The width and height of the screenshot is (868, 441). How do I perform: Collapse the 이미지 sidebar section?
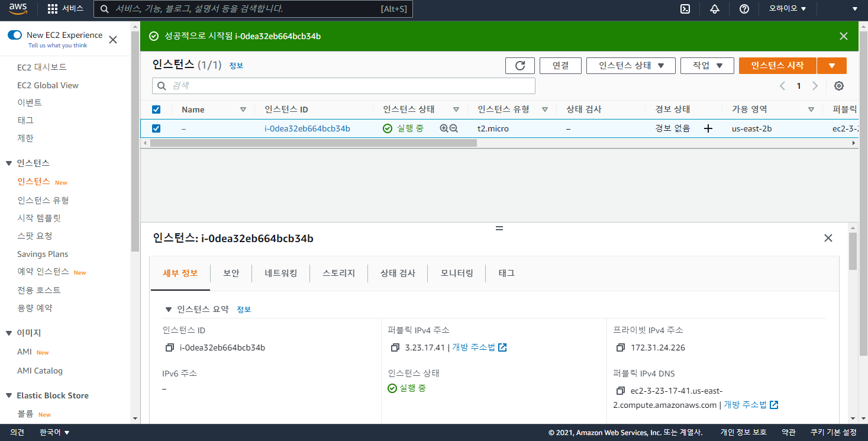(9, 333)
